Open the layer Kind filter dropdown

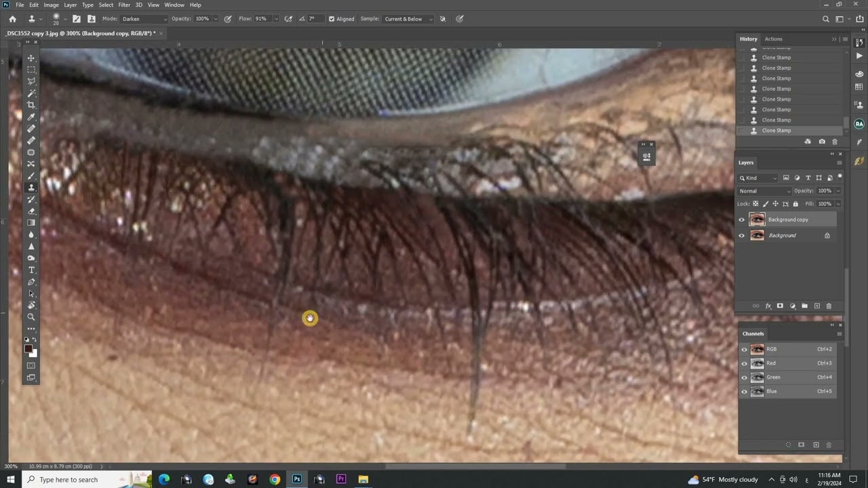758,178
